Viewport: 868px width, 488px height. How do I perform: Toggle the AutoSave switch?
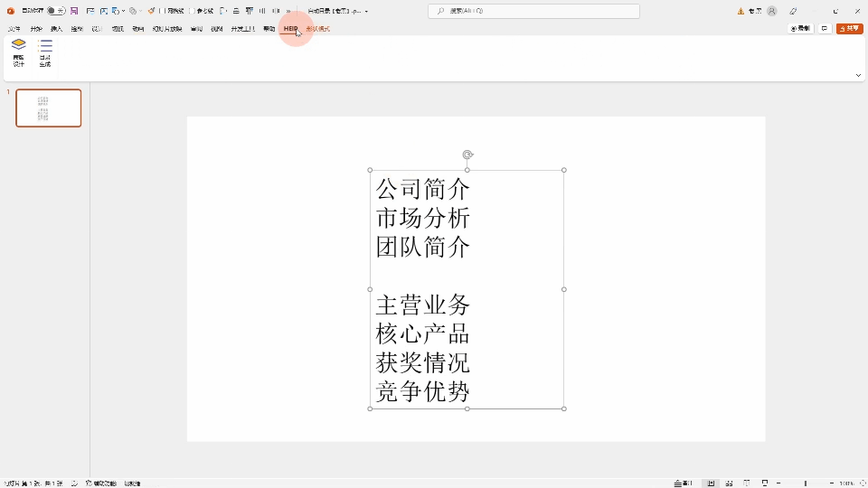point(56,11)
